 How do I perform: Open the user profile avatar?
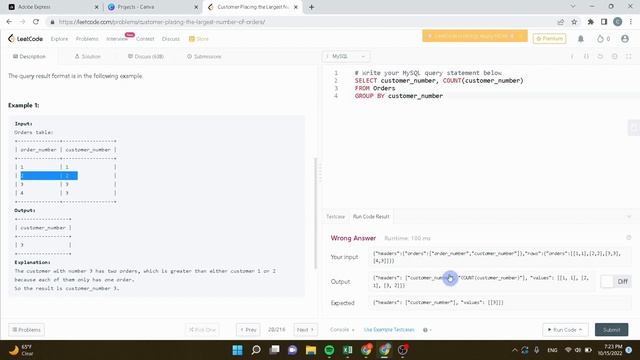pyautogui.click(x=624, y=39)
